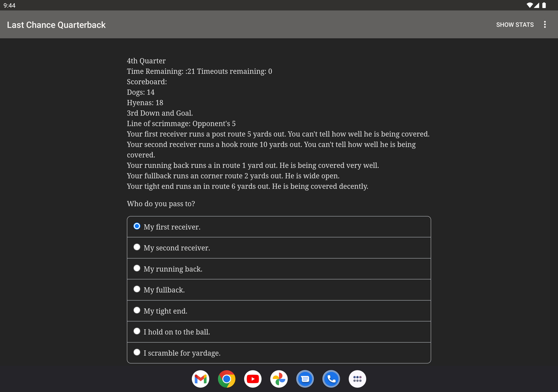Open the three-dot overflow menu

[x=545, y=25]
